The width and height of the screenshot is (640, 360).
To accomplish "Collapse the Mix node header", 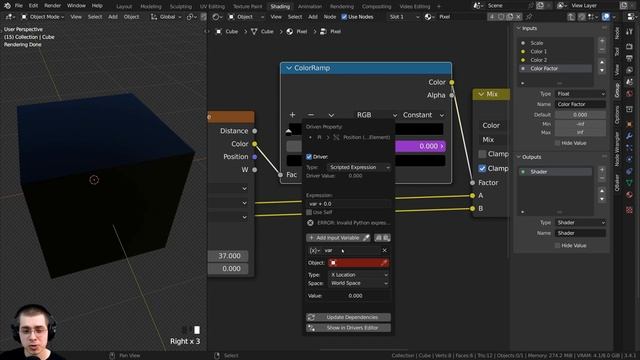I will coord(481,94).
